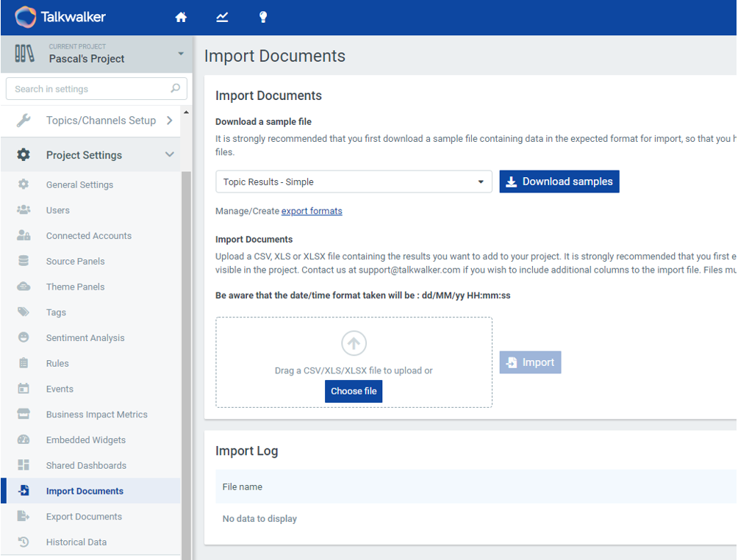Click the Search in settings field
738x560 pixels.
88,89
